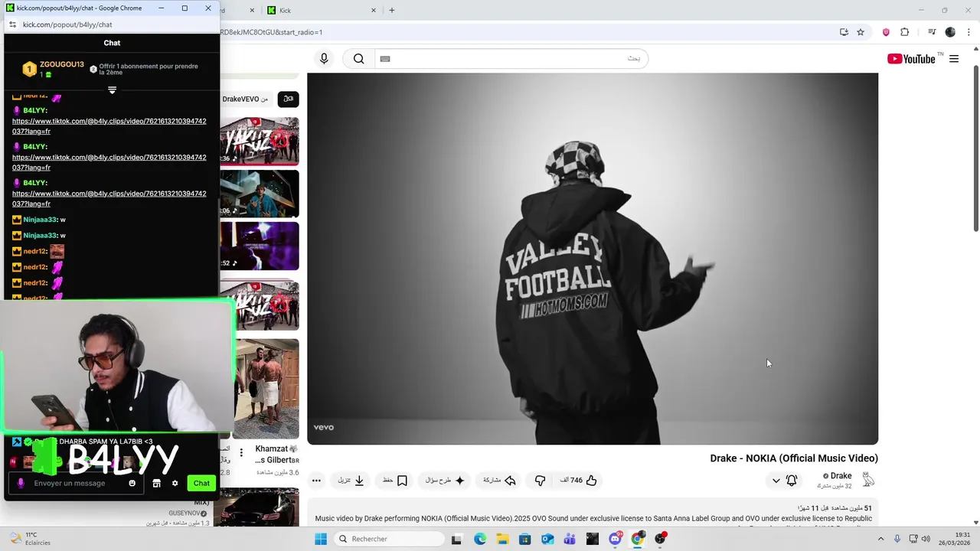Screen dimensions: 980x551
Task: Open Microsoft Store from taskbar
Action: (x=524, y=539)
